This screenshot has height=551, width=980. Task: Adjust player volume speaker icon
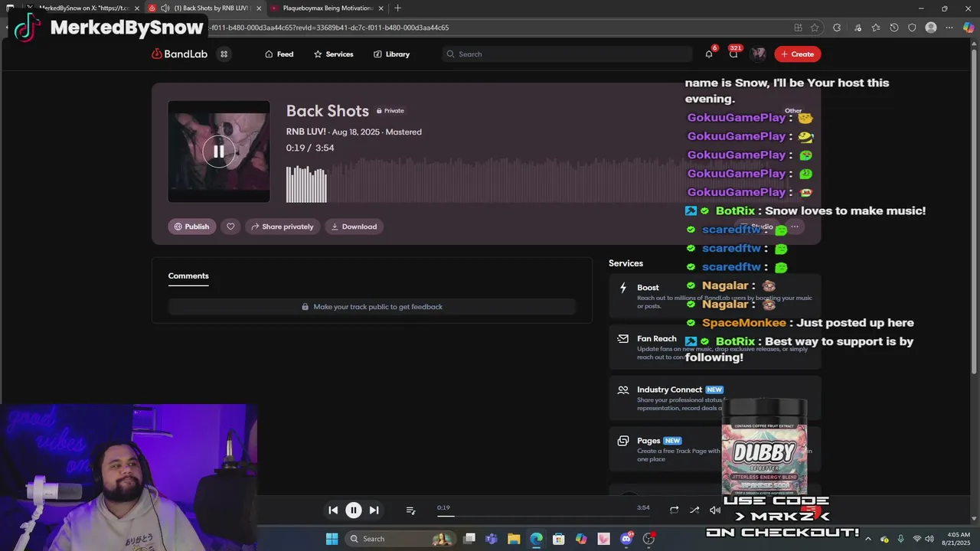[715, 510]
